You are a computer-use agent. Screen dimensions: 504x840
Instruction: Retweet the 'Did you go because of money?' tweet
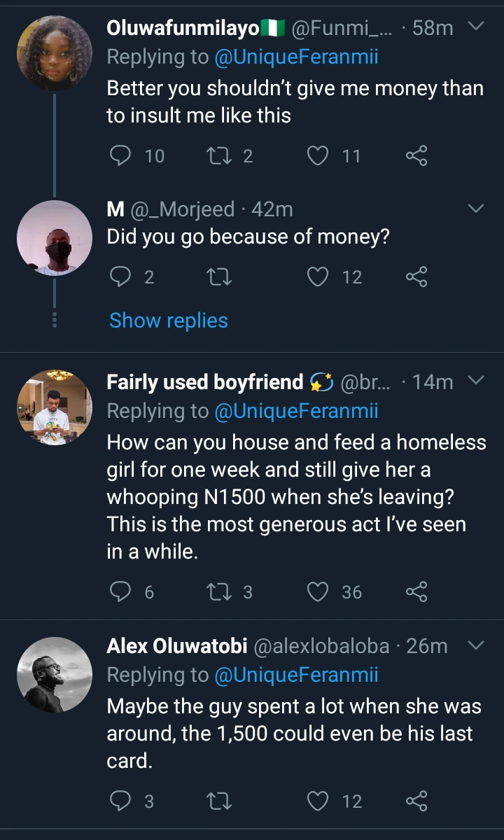point(221,277)
